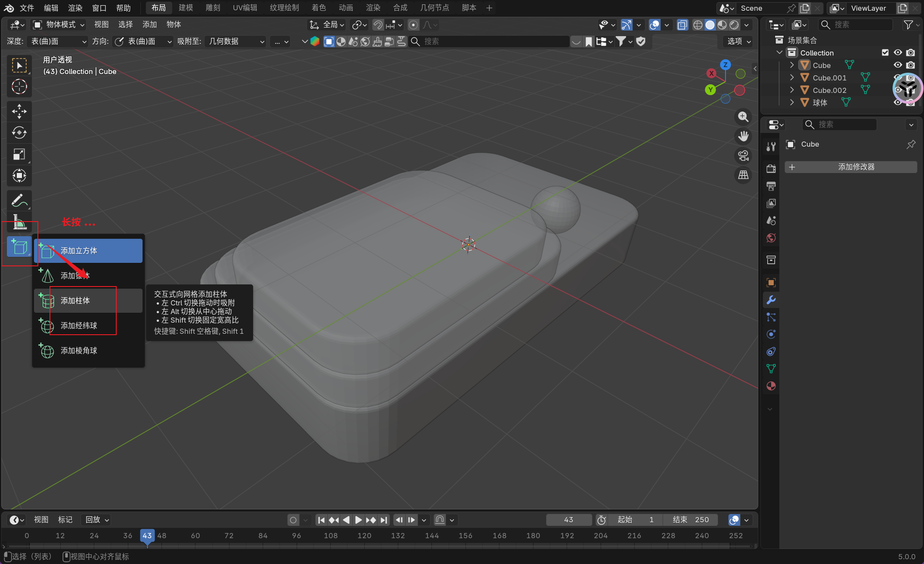Viewport: 924px width, 564px height.
Task: Toggle Cube object visibility eye
Action: (x=898, y=65)
